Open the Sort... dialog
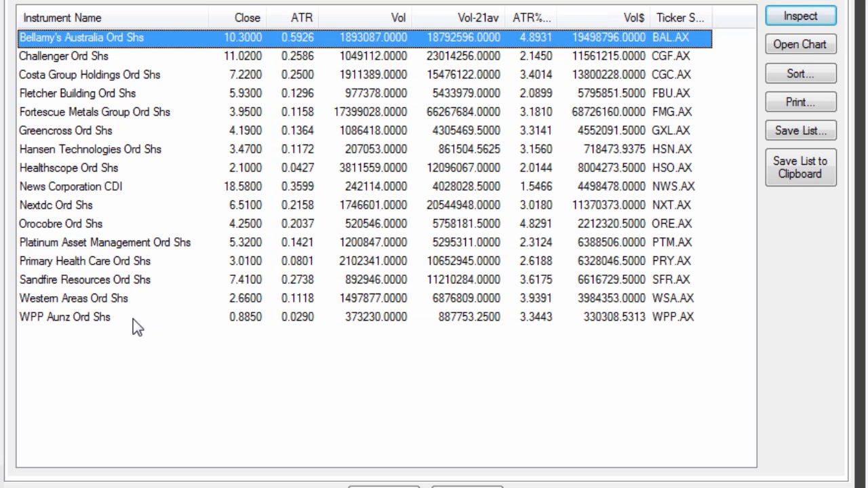This screenshot has width=868, height=488. (x=801, y=73)
